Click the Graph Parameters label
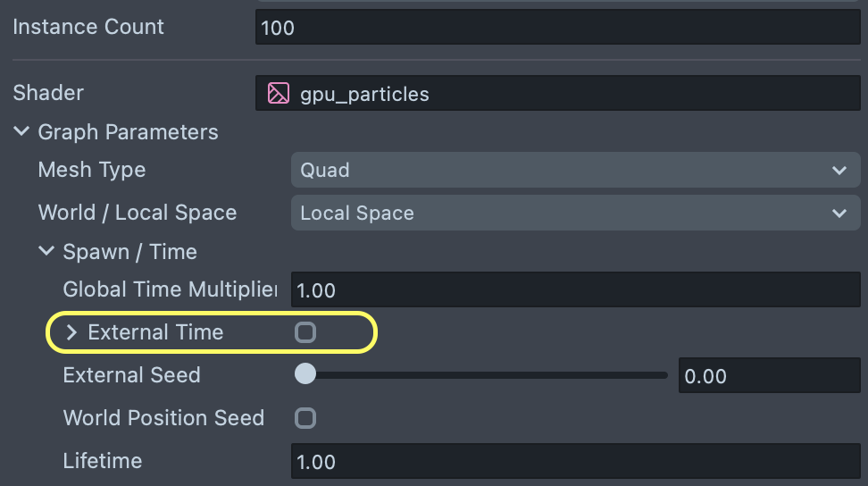The image size is (868, 486). point(128,132)
